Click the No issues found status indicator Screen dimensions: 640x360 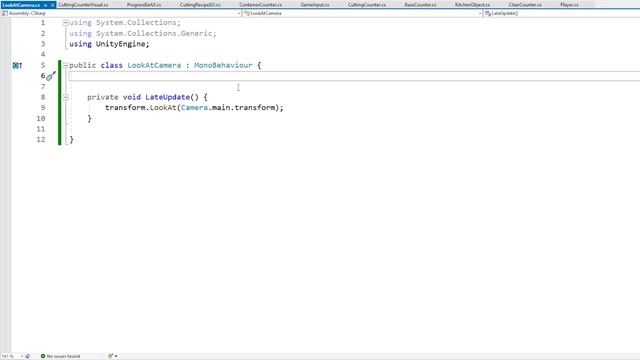(60, 356)
